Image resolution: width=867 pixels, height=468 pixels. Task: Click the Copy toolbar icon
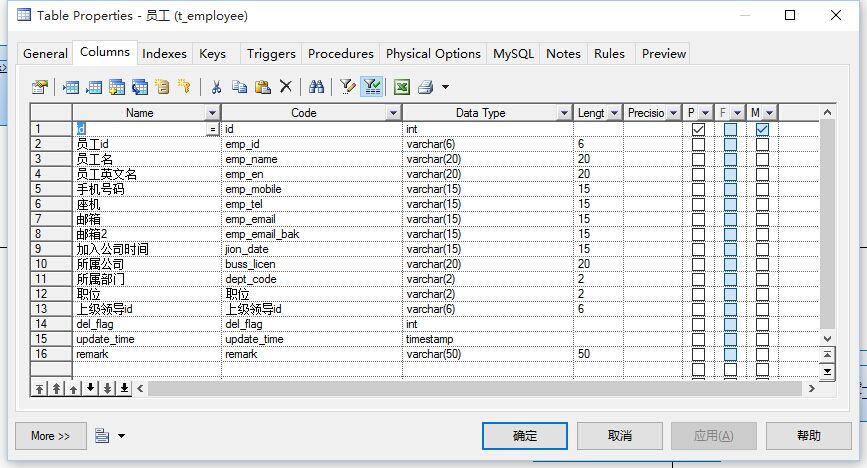pos(239,87)
